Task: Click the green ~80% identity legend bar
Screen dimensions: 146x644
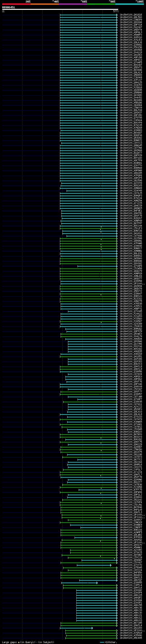Action: pos(101,4)
